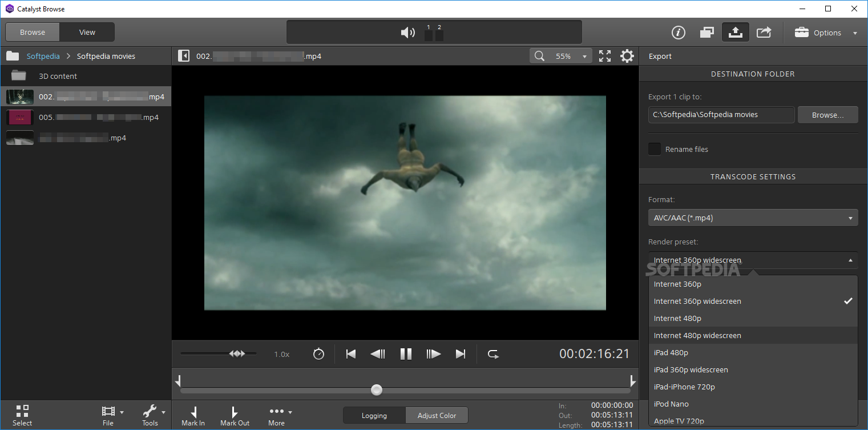Viewport: 868px width, 430px height.
Task: Toggle loop playback
Action: pos(494,354)
